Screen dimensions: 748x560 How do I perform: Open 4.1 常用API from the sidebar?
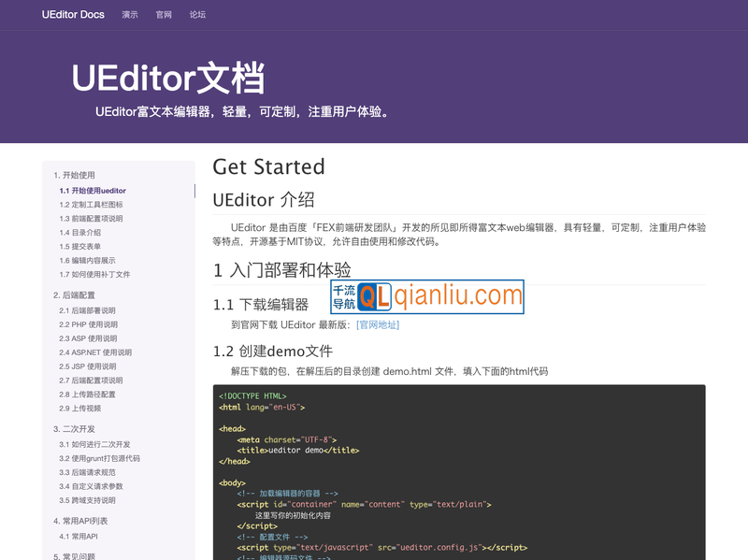point(79,536)
